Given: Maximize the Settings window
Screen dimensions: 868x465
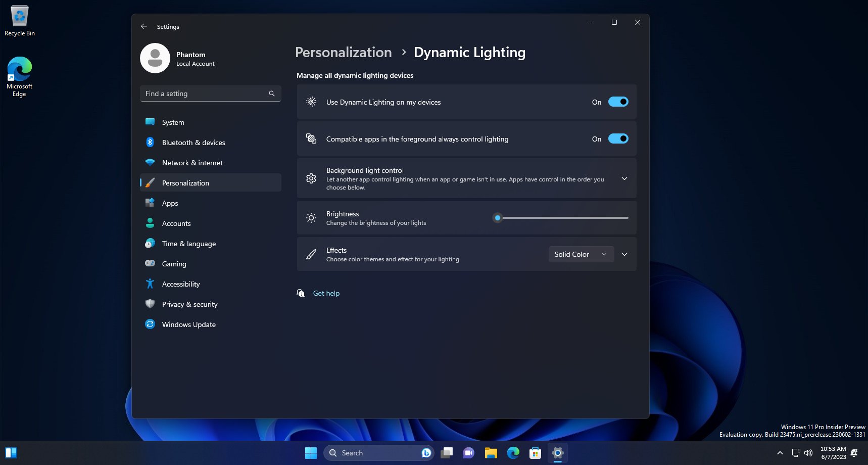Looking at the screenshot, I should pos(614,22).
